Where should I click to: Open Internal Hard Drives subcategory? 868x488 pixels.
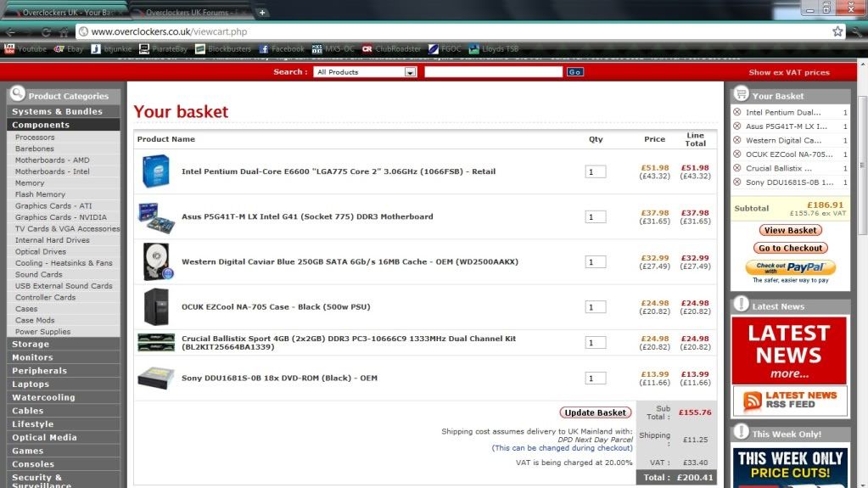pos(52,240)
